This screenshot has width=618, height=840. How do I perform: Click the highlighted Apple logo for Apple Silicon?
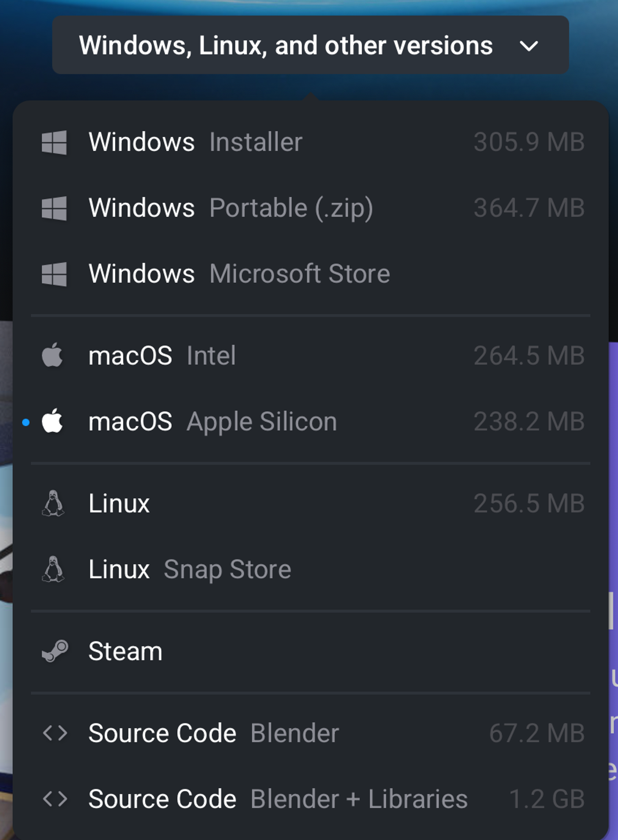[x=52, y=421]
